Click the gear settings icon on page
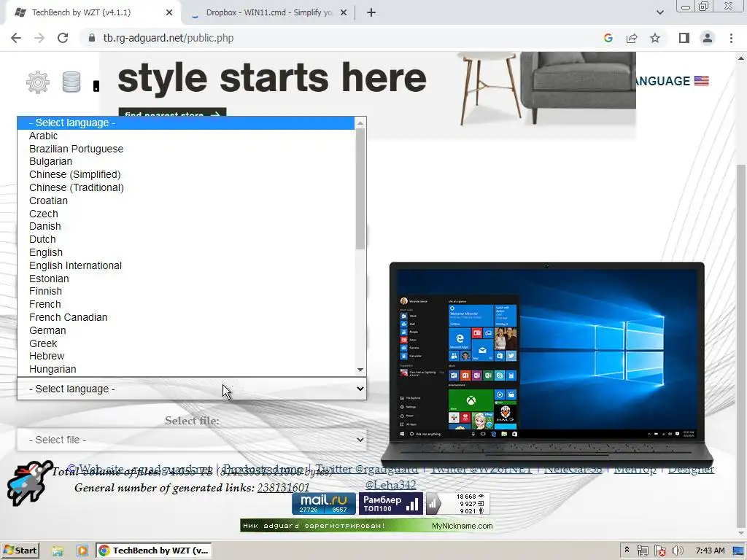 click(x=38, y=82)
